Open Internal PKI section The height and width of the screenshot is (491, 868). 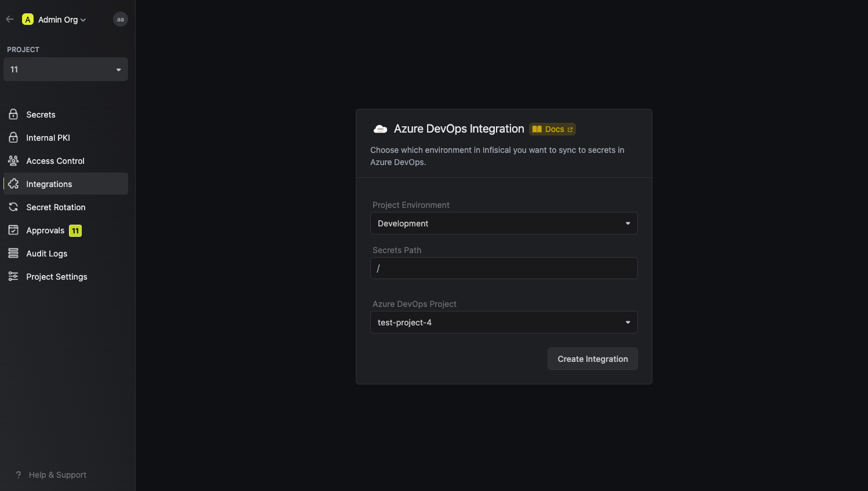click(65, 137)
